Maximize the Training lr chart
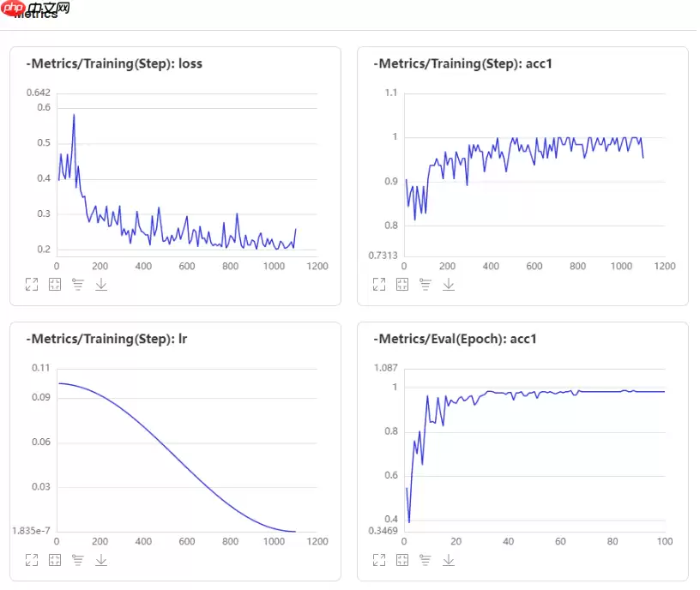This screenshot has height=590, width=700. tap(32, 560)
